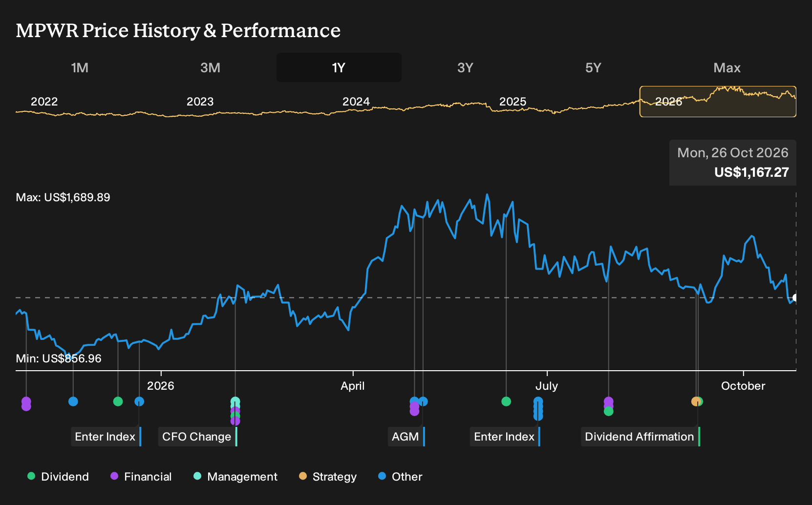The image size is (812, 505).
Task: Select the 3M time range tab
Action: [210, 67]
